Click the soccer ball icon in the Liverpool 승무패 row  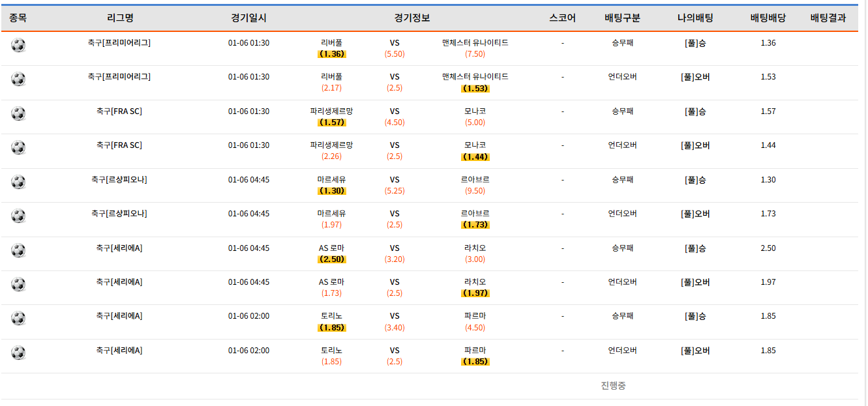click(x=18, y=45)
